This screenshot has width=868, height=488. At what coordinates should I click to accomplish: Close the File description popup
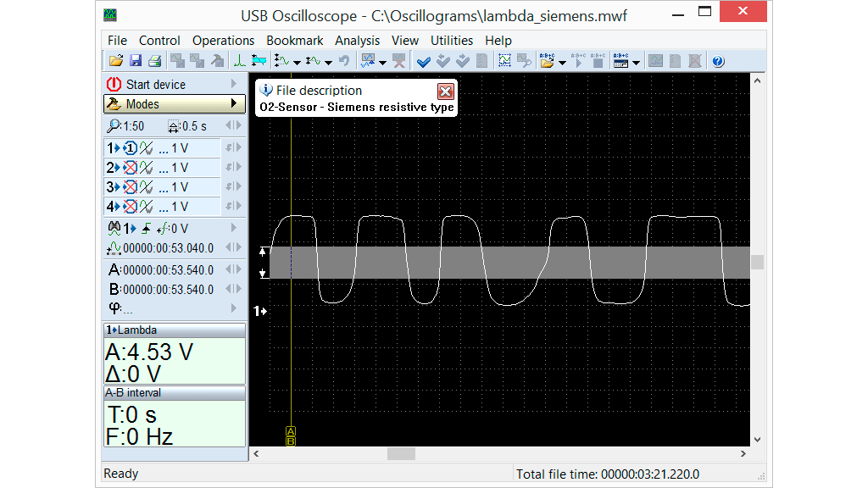446,91
